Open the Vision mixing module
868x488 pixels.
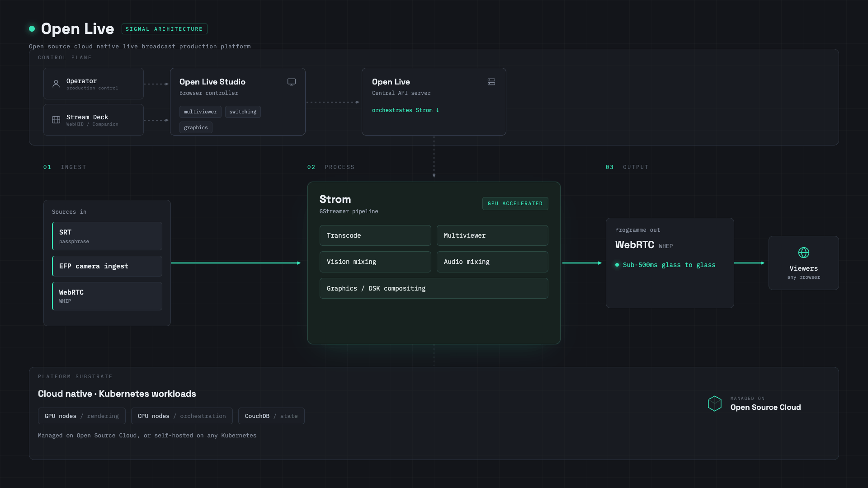[375, 262]
